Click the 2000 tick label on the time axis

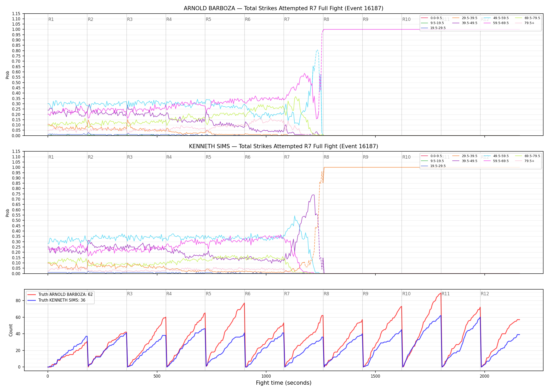(x=484, y=376)
